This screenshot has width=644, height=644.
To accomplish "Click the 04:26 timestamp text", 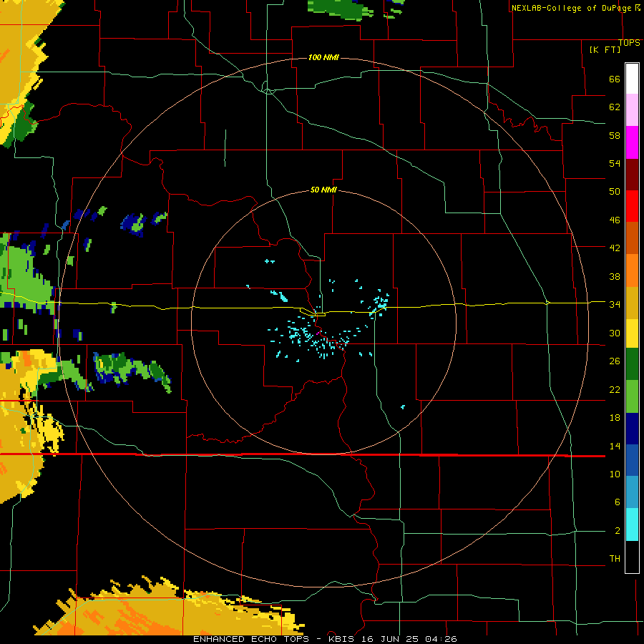I will [441, 639].
